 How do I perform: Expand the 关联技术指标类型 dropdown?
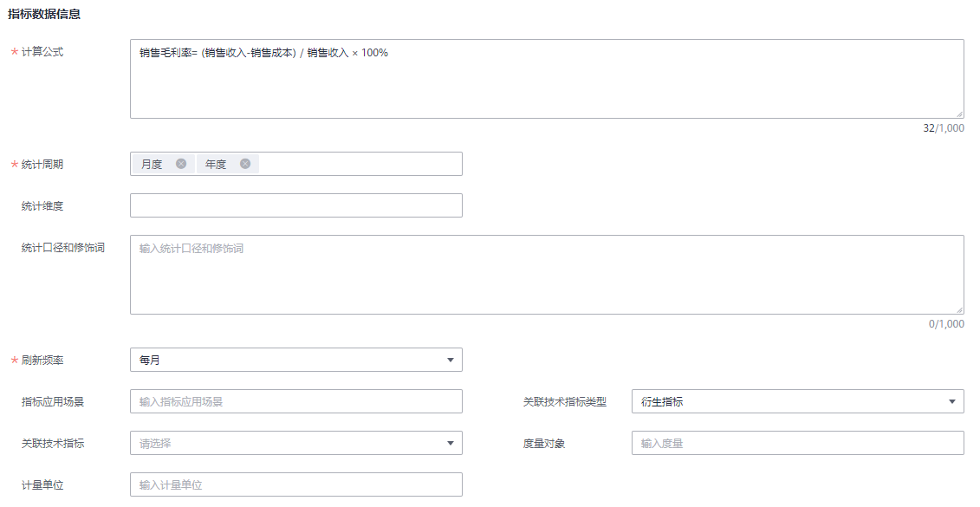797,401
